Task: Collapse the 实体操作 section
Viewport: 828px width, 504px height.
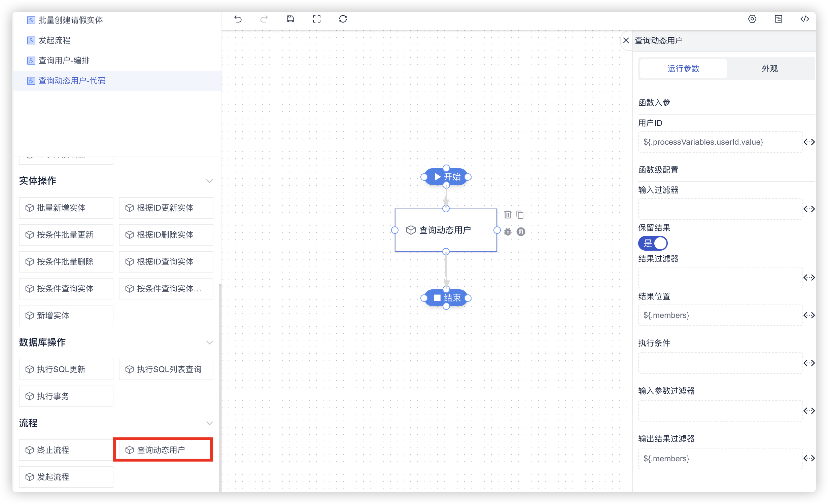Action: [x=209, y=181]
